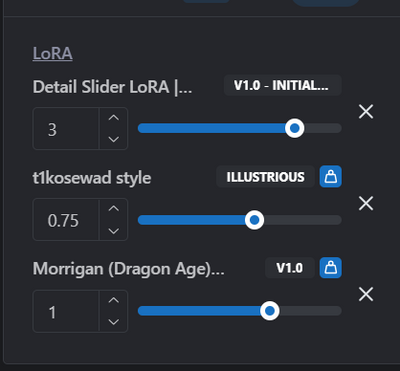Increase Morrigan weight with up arrow
Screen dimensions: 400x371
point(114,300)
